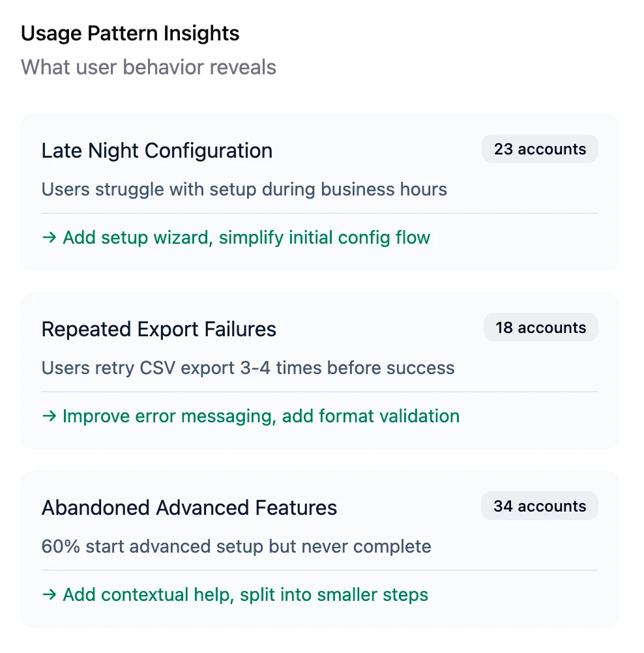Click the 60% advanced setup completion statistic
This screenshot has height=653, width=644.
coord(235,547)
